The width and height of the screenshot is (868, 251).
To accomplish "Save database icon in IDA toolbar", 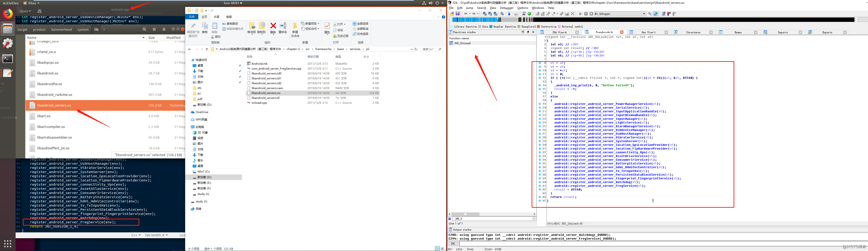I will coord(458,14).
